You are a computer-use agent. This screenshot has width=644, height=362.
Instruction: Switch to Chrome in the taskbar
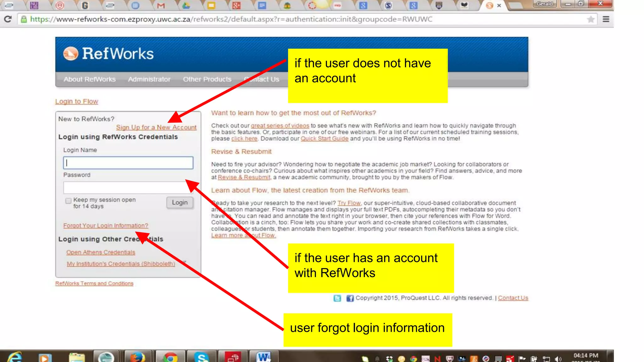tap(170, 357)
